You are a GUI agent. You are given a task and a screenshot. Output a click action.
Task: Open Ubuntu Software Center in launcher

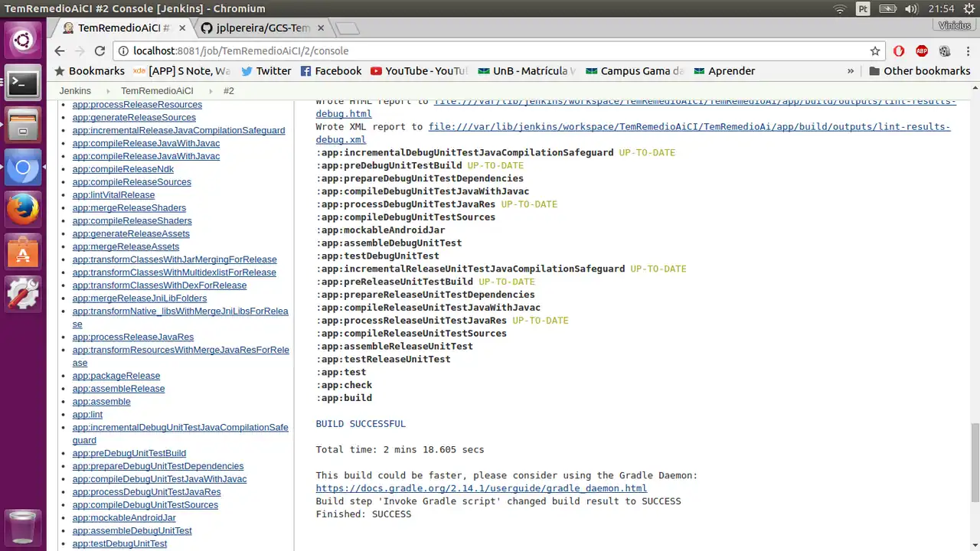(23, 250)
